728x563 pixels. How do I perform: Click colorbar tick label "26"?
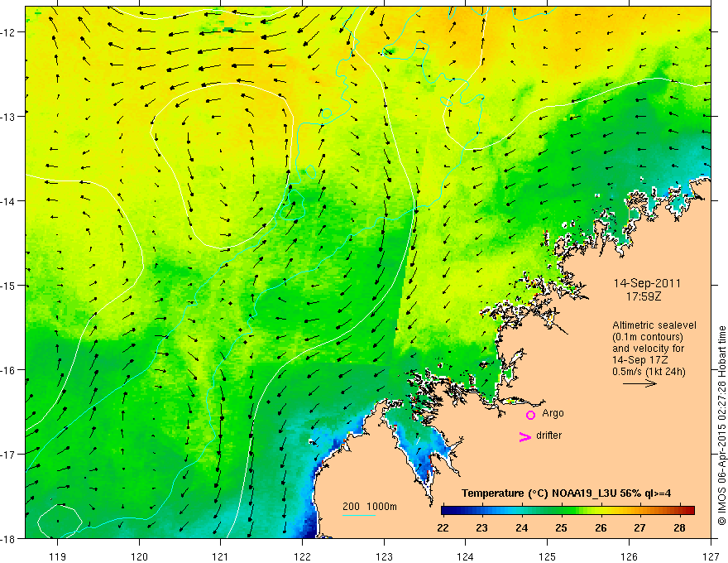601,527
